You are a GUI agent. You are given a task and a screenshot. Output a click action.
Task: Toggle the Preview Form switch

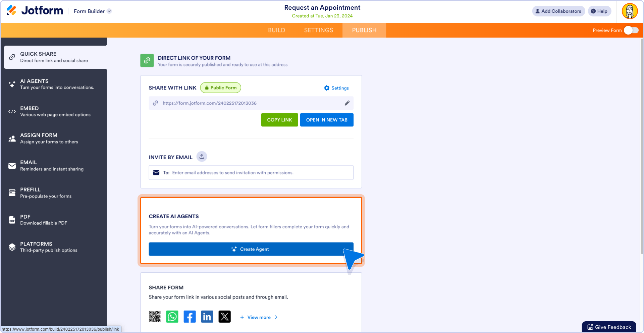pyautogui.click(x=631, y=30)
